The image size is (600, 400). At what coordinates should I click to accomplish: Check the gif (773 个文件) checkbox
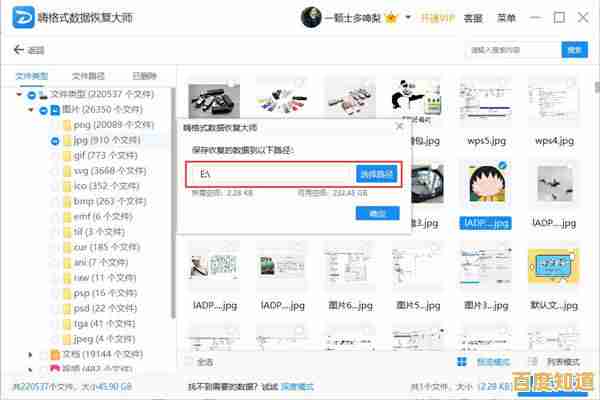pos(55,156)
